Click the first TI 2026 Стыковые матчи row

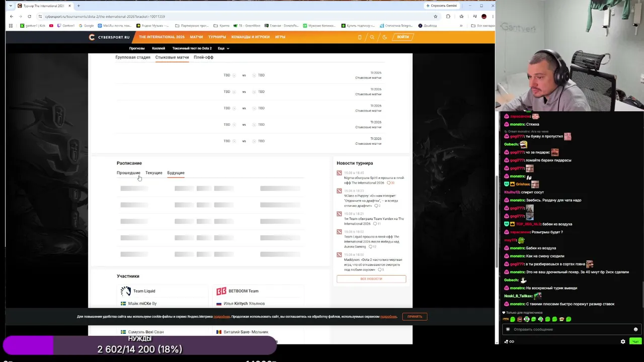point(250,75)
